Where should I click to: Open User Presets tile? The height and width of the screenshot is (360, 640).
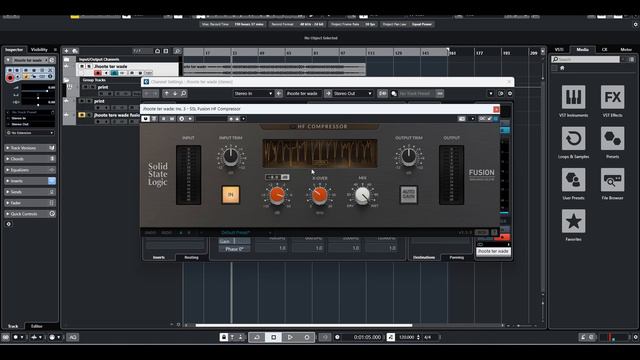[573, 180]
